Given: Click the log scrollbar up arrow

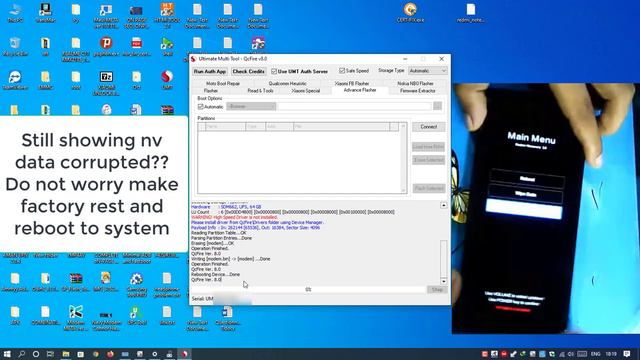Looking at the screenshot, I should point(444,205).
